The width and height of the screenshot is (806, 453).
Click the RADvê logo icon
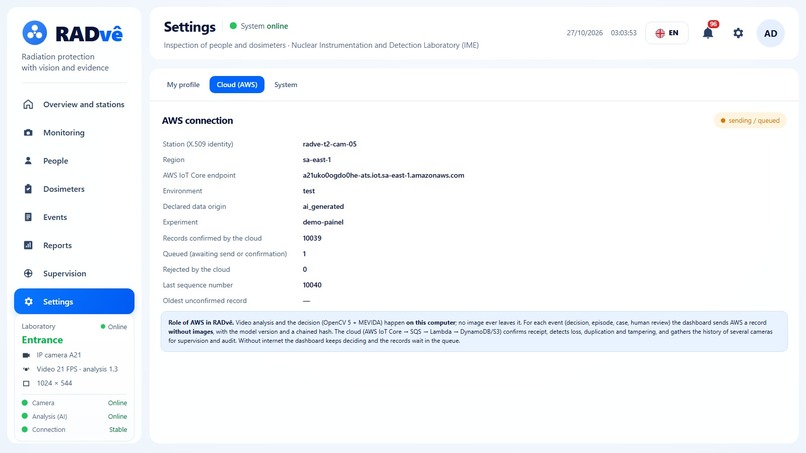35,33
